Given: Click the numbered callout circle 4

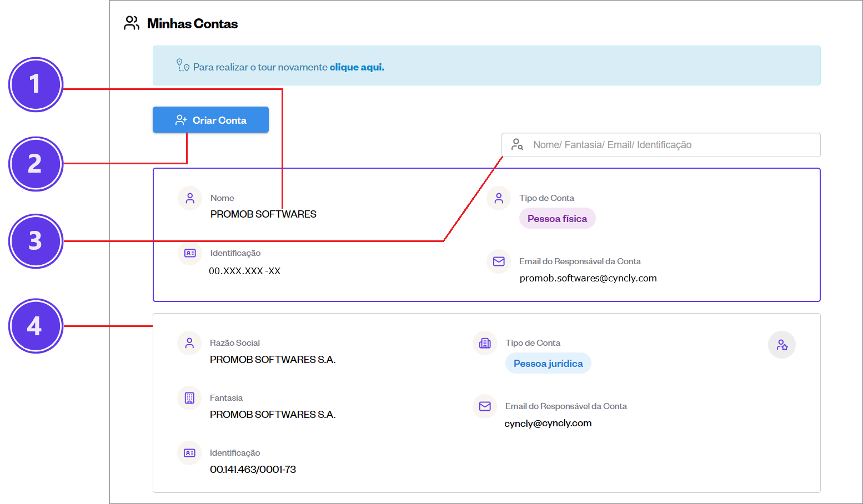Looking at the screenshot, I should click(x=36, y=326).
